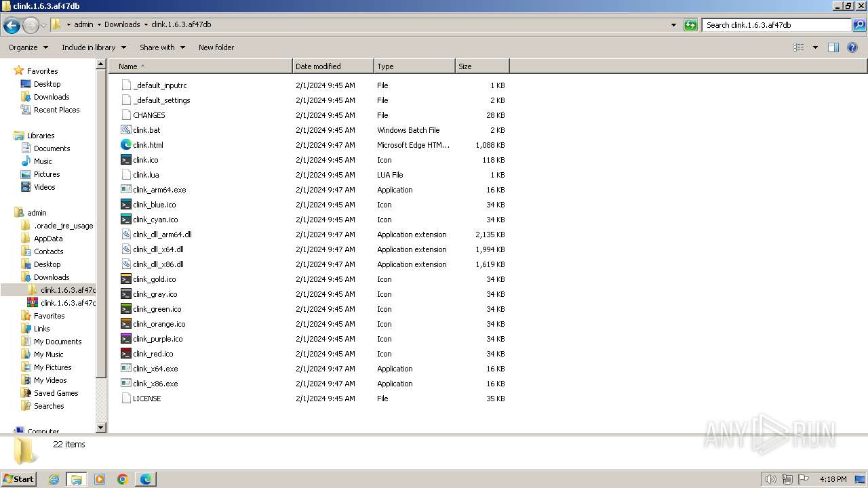Open the address bar history dropdown arrow
Screen dimensions: 868x488
coord(673,25)
